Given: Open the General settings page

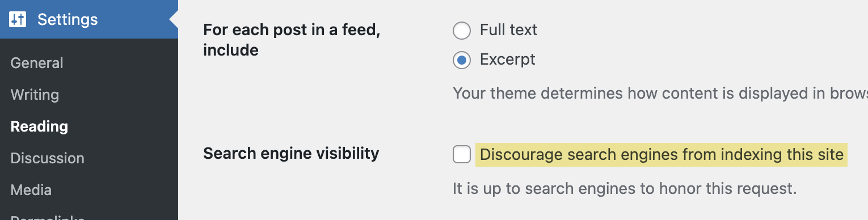Looking at the screenshot, I should coord(37,63).
